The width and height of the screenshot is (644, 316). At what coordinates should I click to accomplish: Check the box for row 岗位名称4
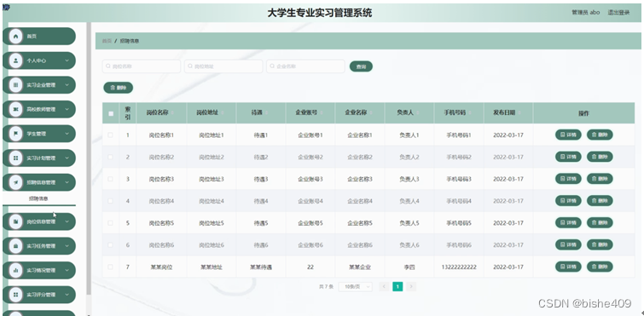point(111,201)
